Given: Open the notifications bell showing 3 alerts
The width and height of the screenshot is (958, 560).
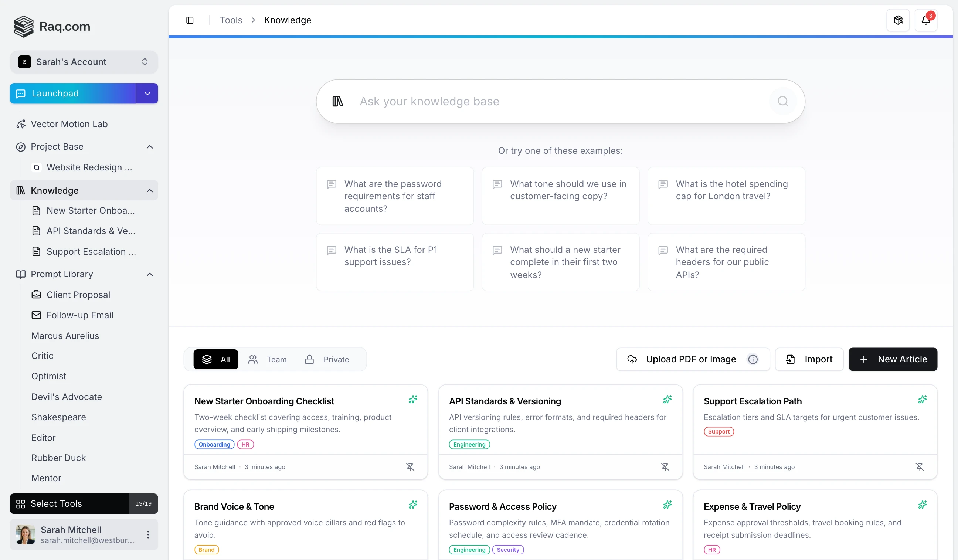Looking at the screenshot, I should pyautogui.click(x=927, y=20).
